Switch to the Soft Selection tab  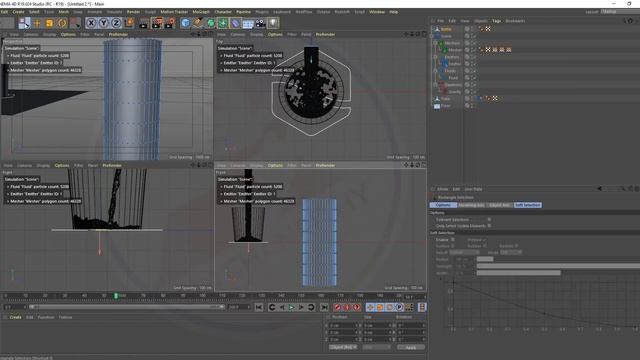(x=527, y=205)
